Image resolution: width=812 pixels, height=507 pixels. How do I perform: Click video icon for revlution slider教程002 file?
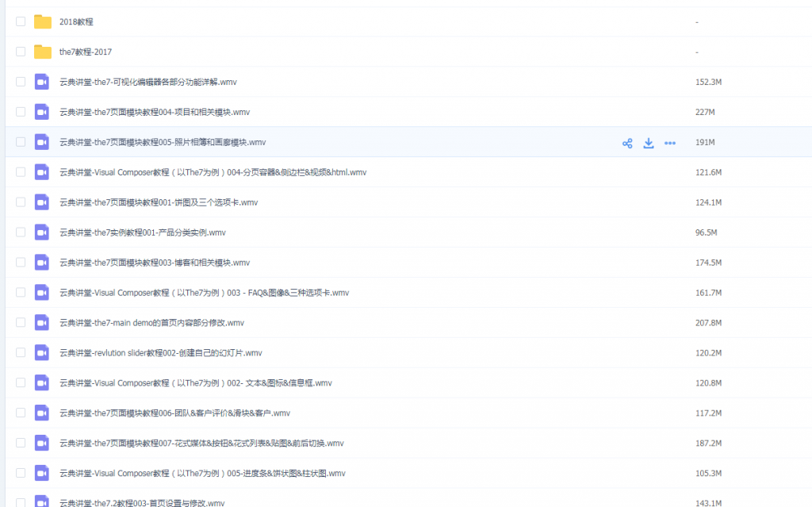(42, 353)
